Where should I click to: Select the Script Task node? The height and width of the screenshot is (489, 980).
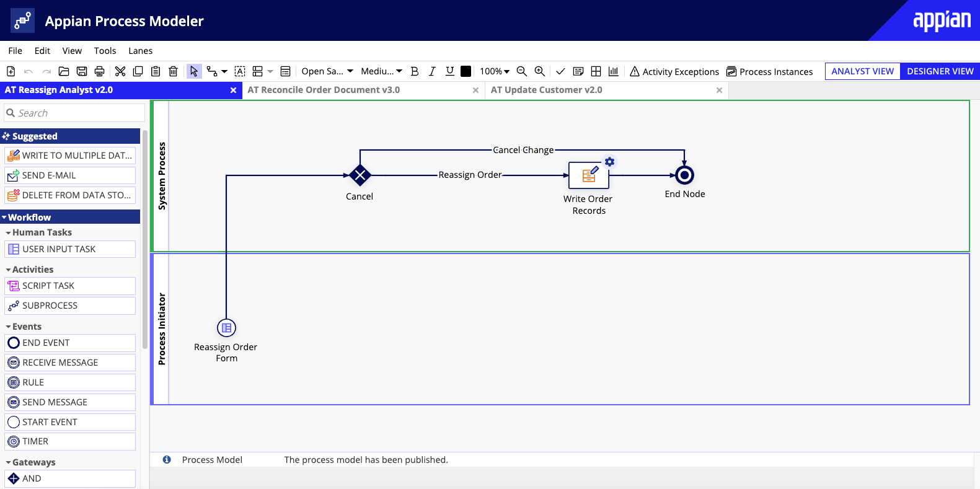(x=70, y=286)
